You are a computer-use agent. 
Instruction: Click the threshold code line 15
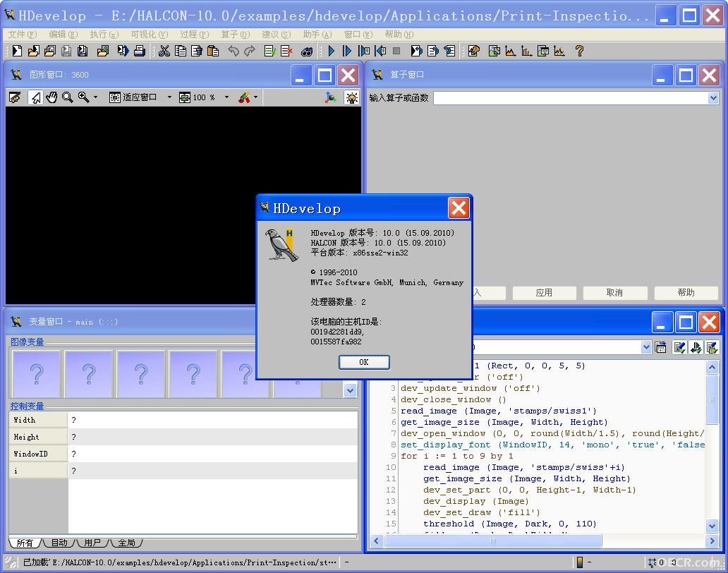coord(510,524)
